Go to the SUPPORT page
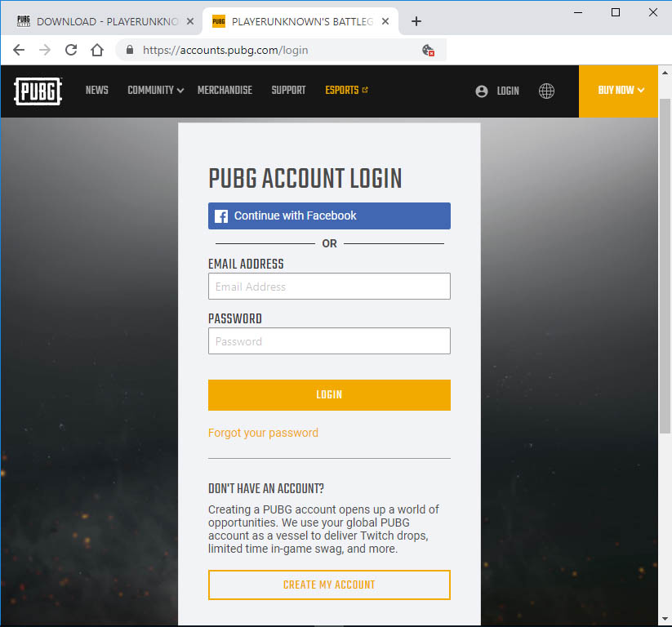672x627 pixels. pos(288,90)
